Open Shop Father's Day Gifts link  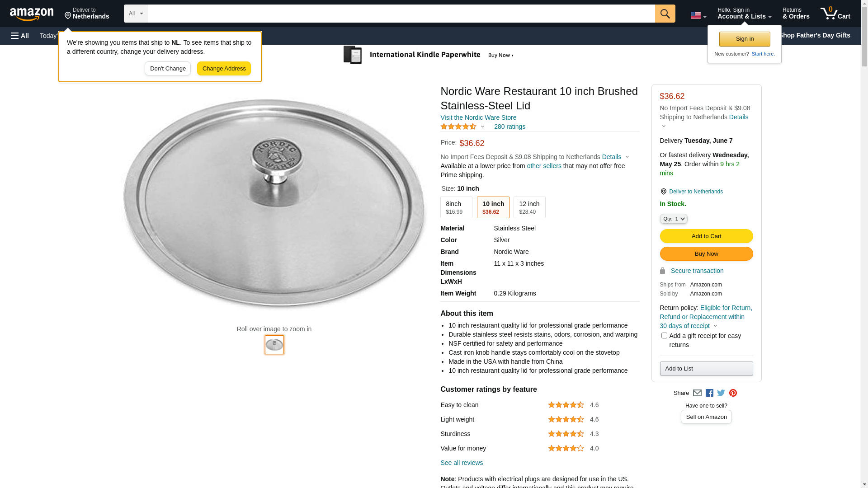pos(814,35)
